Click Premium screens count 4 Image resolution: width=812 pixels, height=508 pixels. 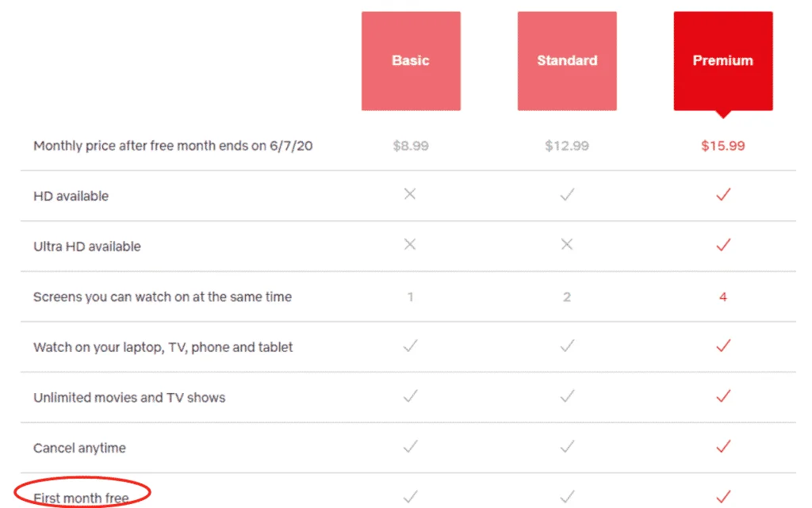[x=723, y=297]
